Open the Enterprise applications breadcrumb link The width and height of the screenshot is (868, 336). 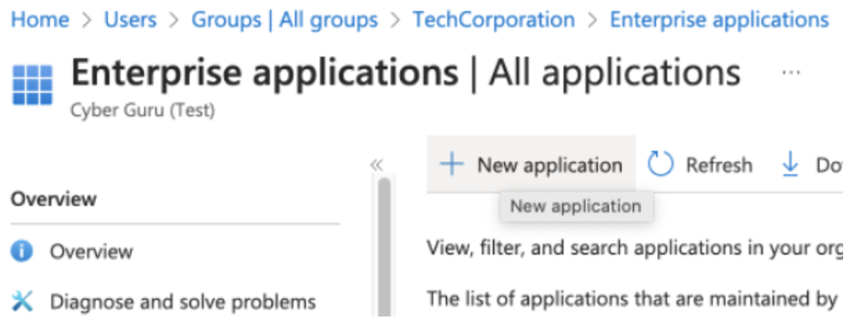719,19
